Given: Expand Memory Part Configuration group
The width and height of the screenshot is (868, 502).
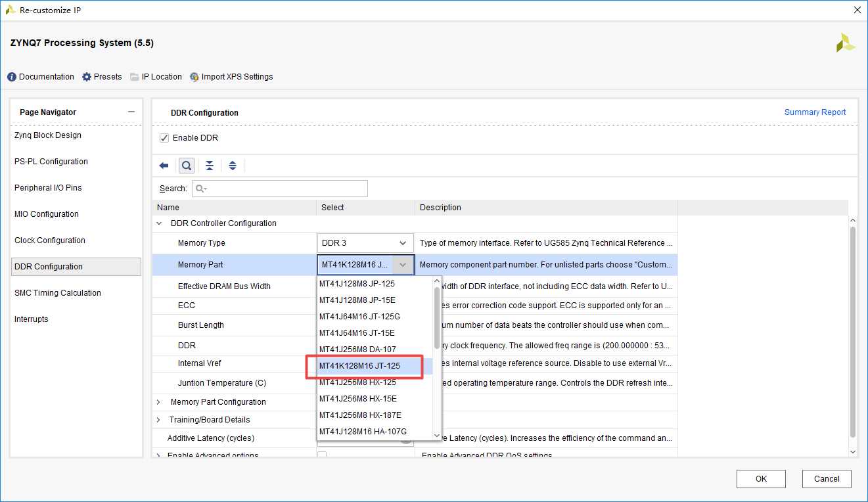Looking at the screenshot, I should [159, 402].
